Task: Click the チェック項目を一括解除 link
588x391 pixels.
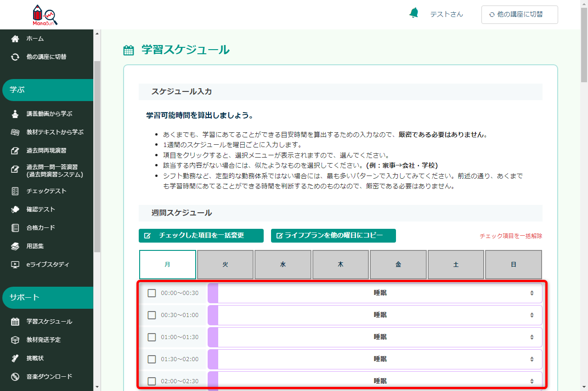Action: [511, 236]
